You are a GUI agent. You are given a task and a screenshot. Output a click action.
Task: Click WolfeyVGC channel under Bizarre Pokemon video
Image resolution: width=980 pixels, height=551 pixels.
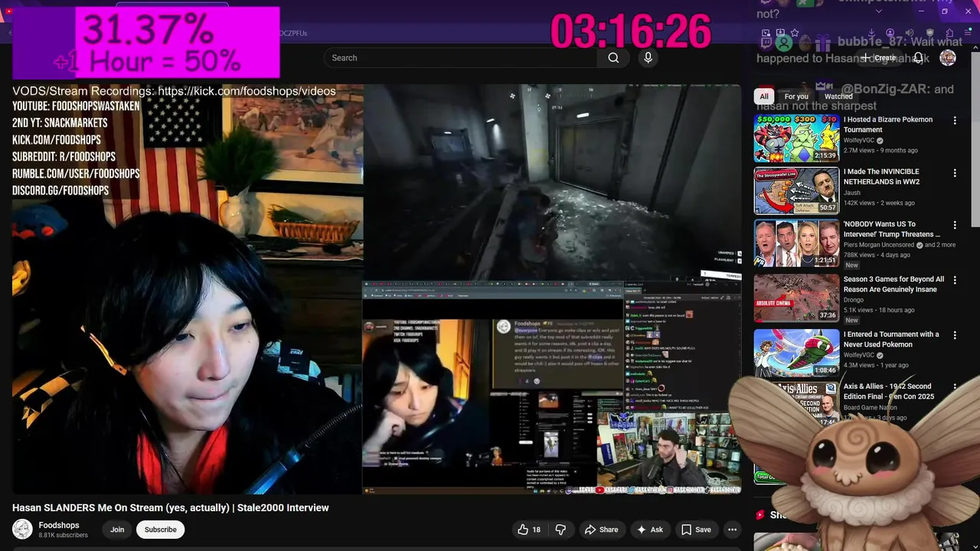[x=859, y=141]
